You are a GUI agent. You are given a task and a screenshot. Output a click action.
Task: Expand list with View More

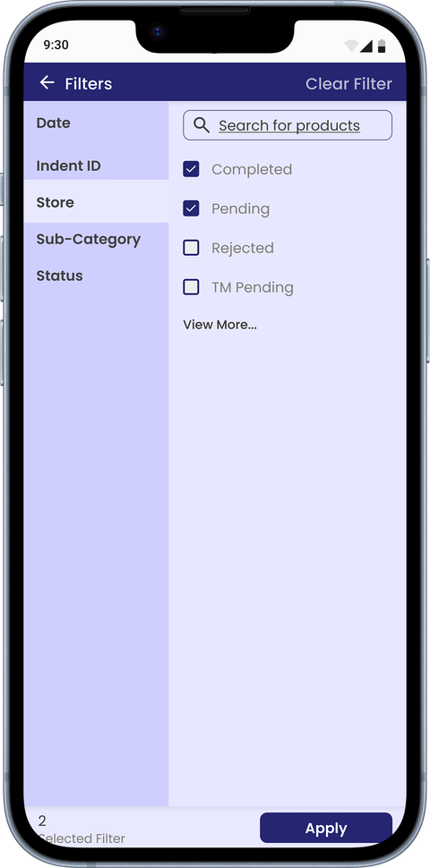tap(220, 325)
